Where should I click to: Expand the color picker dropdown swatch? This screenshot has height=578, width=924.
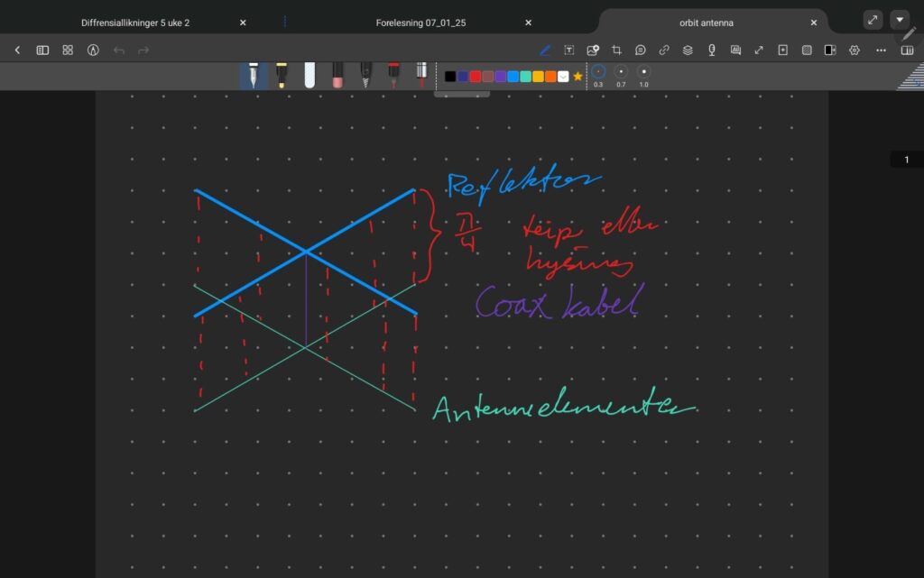click(563, 77)
